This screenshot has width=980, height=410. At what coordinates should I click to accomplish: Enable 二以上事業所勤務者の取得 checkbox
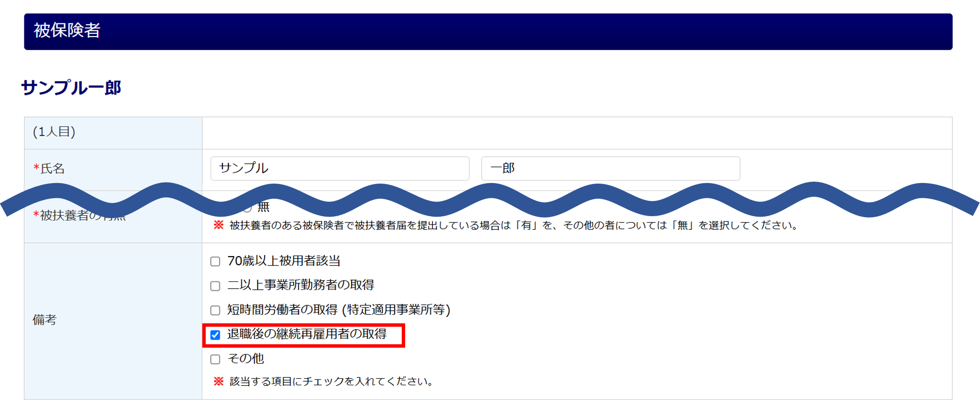[215, 286]
